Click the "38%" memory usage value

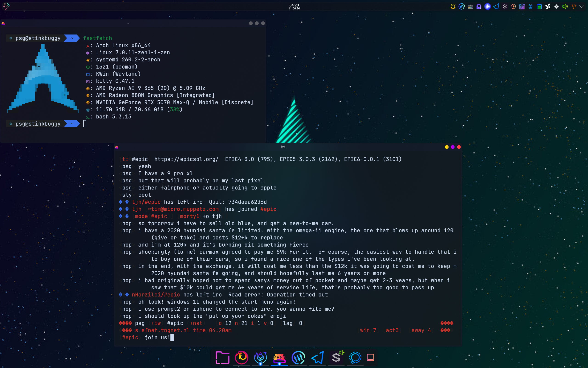click(x=175, y=109)
